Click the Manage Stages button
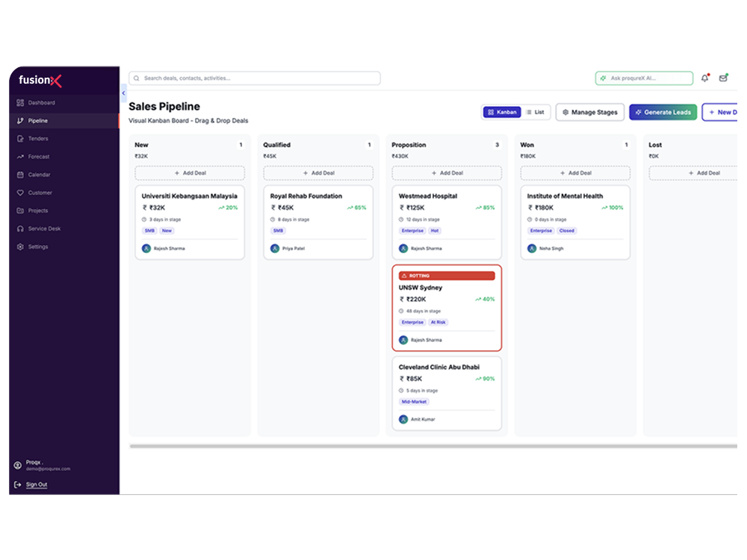747x560 pixels. 590,113
